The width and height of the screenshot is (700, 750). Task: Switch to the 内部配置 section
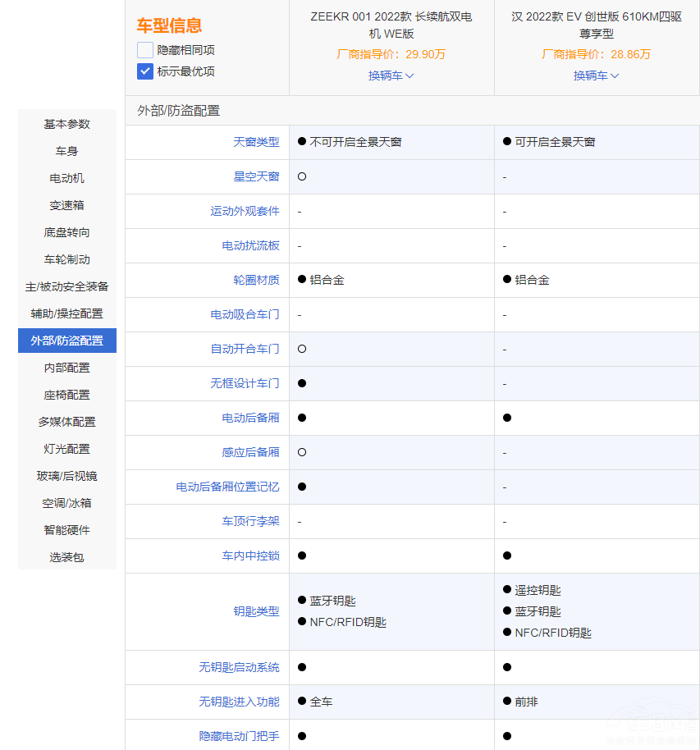pos(66,368)
